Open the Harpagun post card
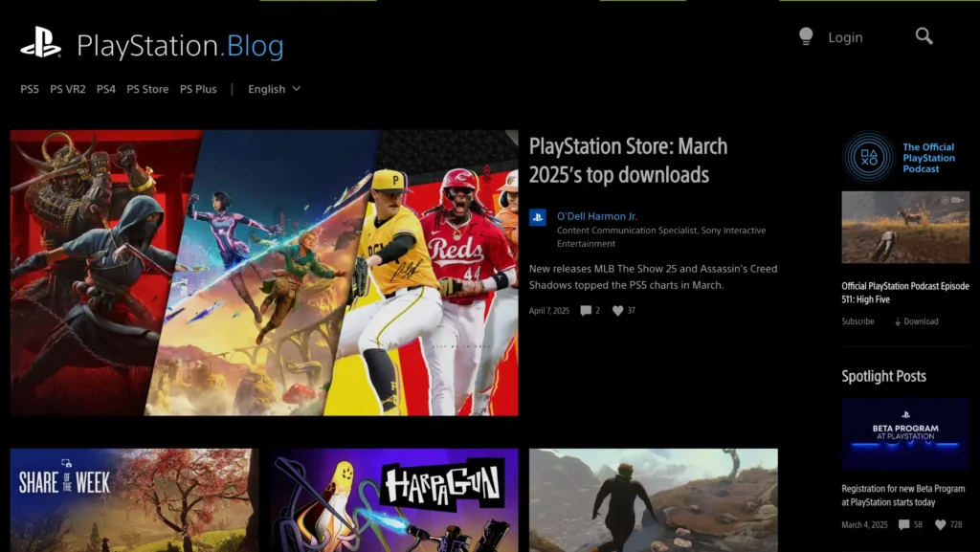 394,500
